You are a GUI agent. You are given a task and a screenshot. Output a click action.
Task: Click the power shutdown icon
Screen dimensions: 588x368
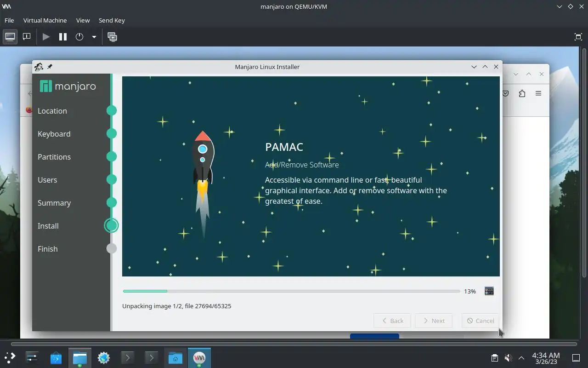pos(79,37)
